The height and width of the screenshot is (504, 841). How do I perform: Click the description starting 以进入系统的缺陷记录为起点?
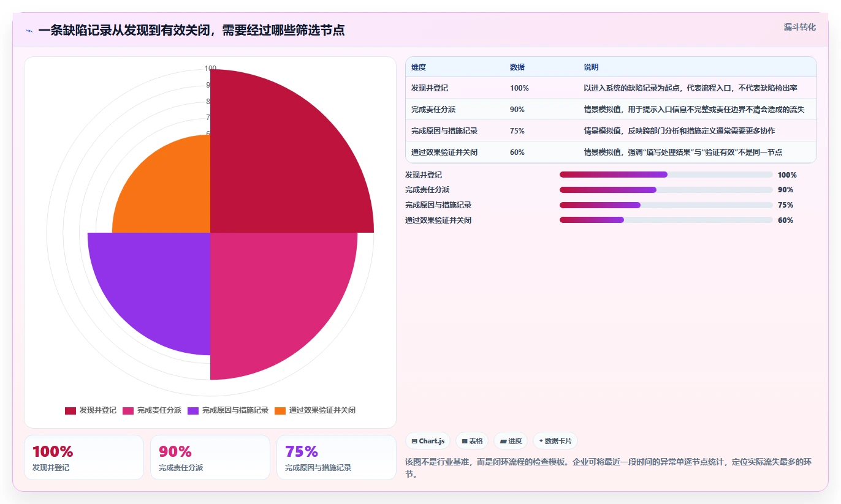click(x=690, y=88)
